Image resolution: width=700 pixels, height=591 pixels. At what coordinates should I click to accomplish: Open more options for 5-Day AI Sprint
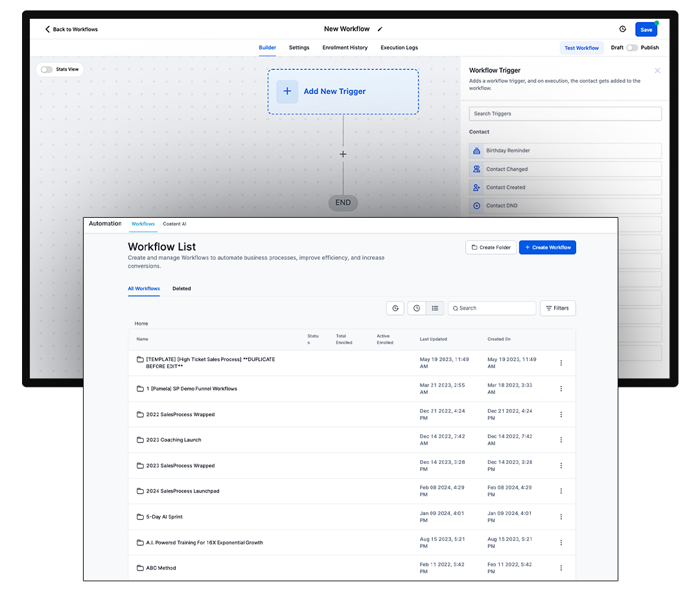561,516
